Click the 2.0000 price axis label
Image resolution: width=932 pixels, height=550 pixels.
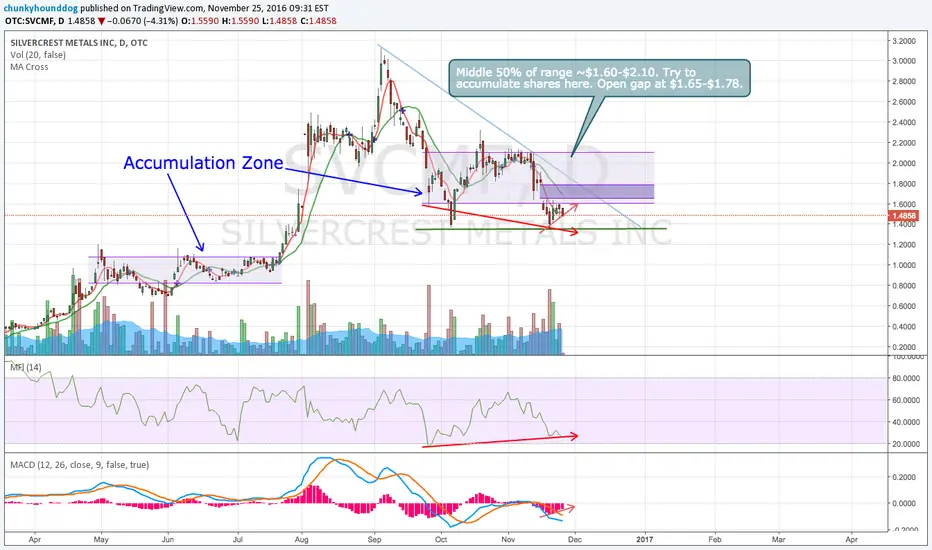click(903, 164)
